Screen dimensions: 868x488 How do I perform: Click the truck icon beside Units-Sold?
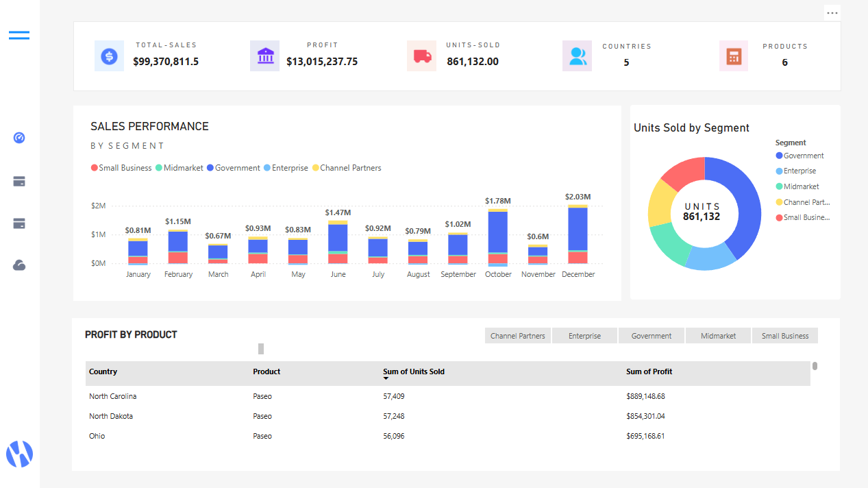click(x=421, y=56)
